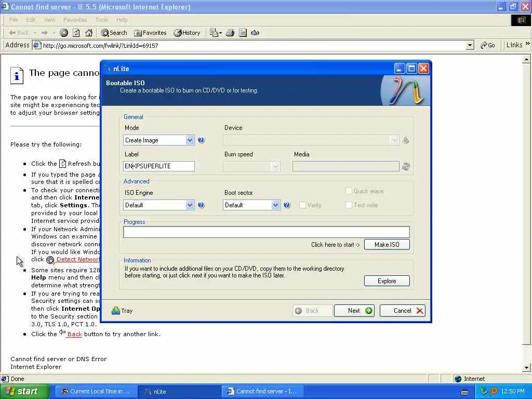The height and width of the screenshot is (399, 532).
Task: Click the Next button
Action: point(354,311)
